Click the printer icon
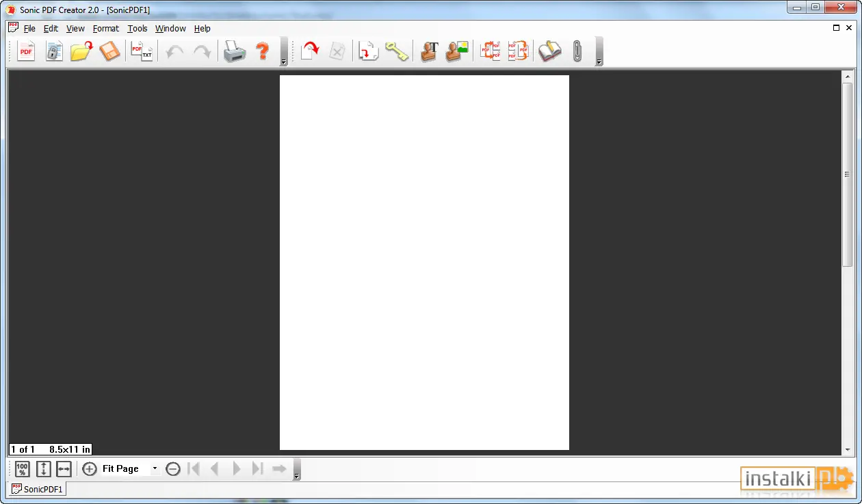Image resolution: width=862 pixels, height=504 pixels. [235, 51]
